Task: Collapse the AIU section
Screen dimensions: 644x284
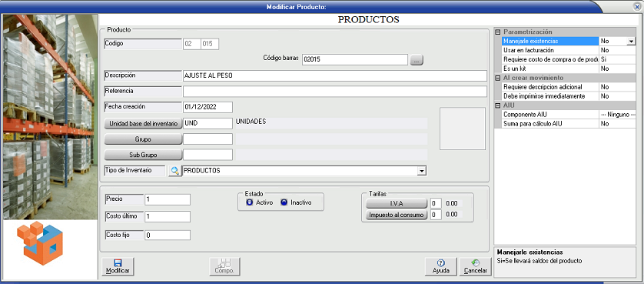Action: (x=498, y=105)
